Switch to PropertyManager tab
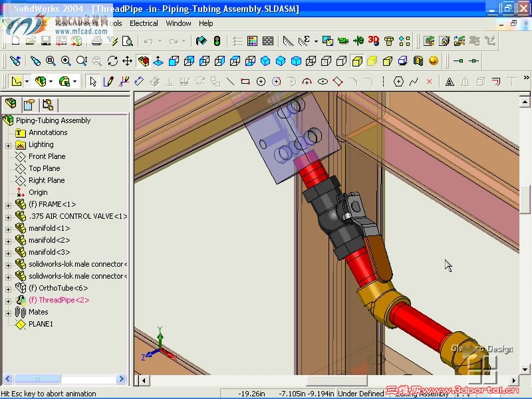Viewport: 532px width, 399px height. [29, 105]
